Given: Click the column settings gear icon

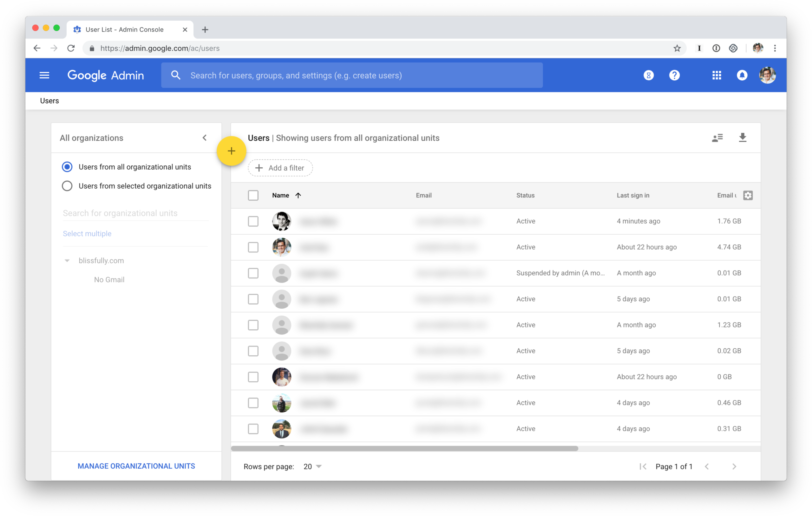Looking at the screenshot, I should (x=748, y=196).
